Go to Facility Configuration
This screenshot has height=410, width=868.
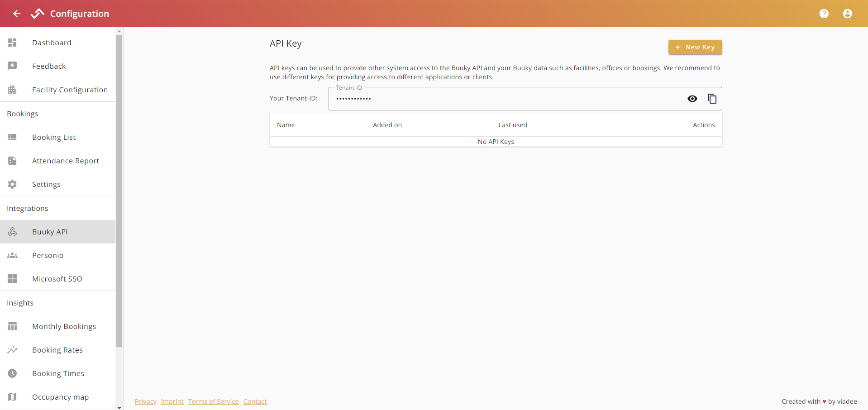point(58,90)
